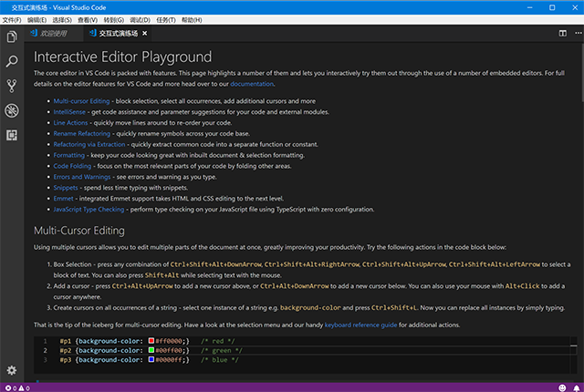Open the Search view in activity bar
Screen dimensions: 584x392
pos(12,62)
